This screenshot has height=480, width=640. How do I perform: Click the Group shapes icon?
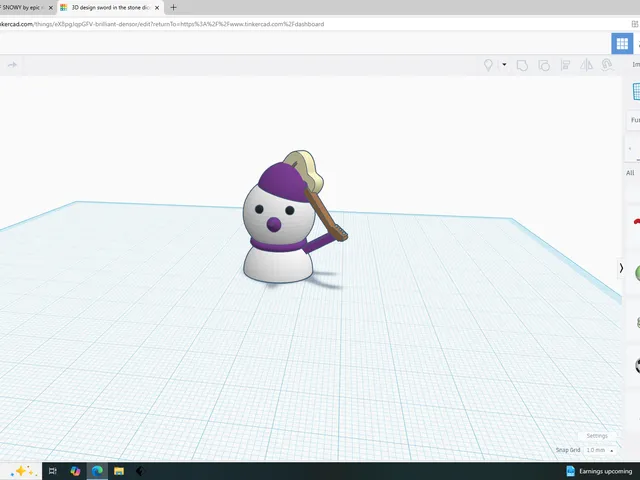[x=522, y=65]
